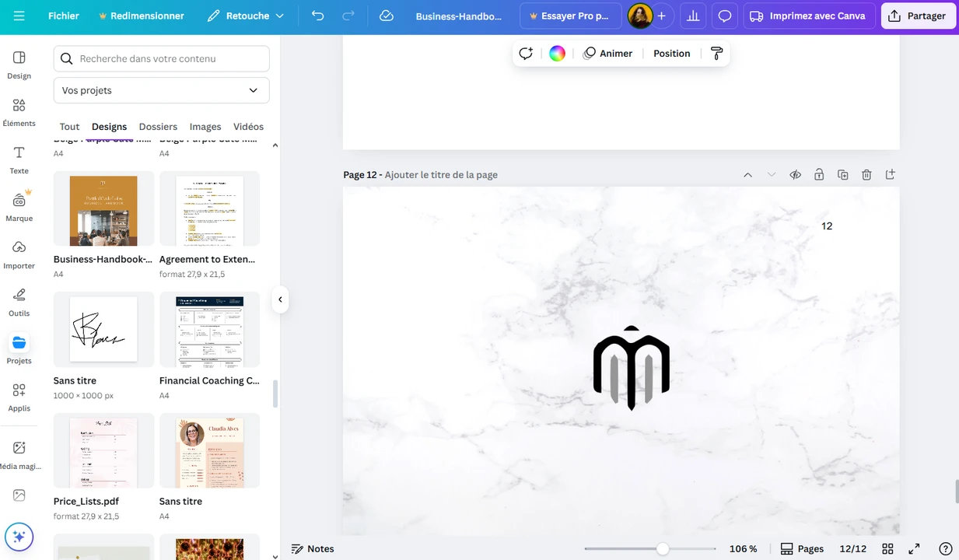This screenshot has width=959, height=560.
Task: Expand the Retouche mode dropdown
Action: point(246,16)
